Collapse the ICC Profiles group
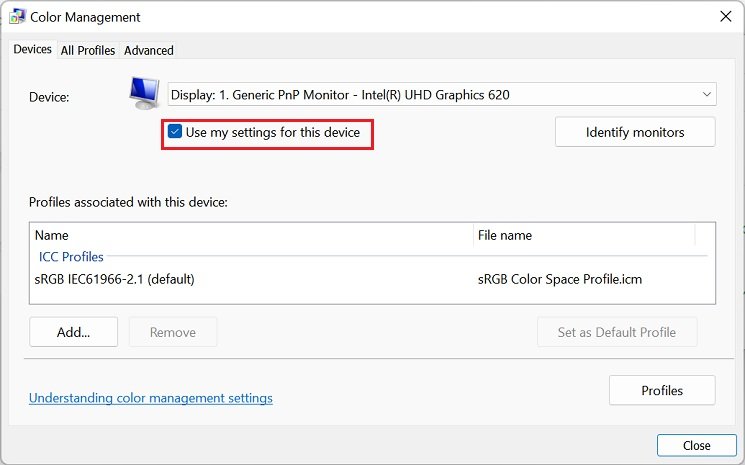745x465 pixels. coord(71,257)
